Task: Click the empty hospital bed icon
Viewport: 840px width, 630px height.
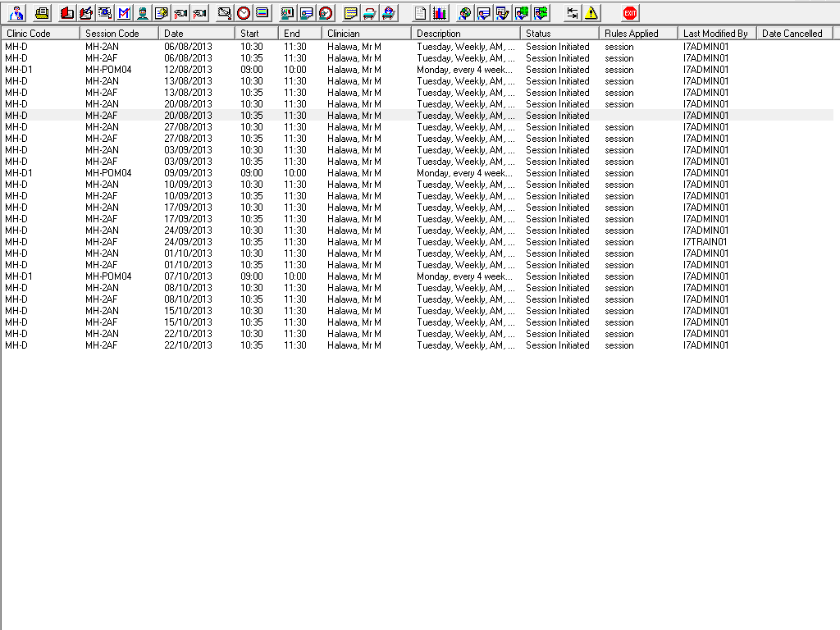Action: click(x=370, y=13)
